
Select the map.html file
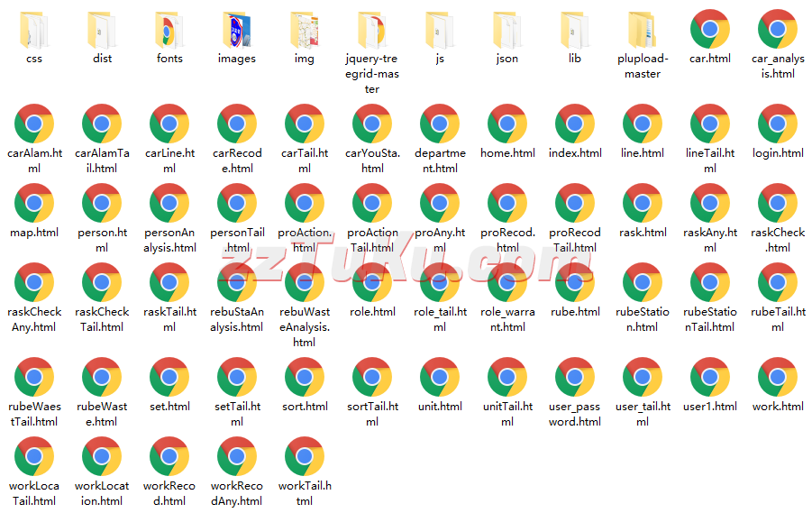34,204
